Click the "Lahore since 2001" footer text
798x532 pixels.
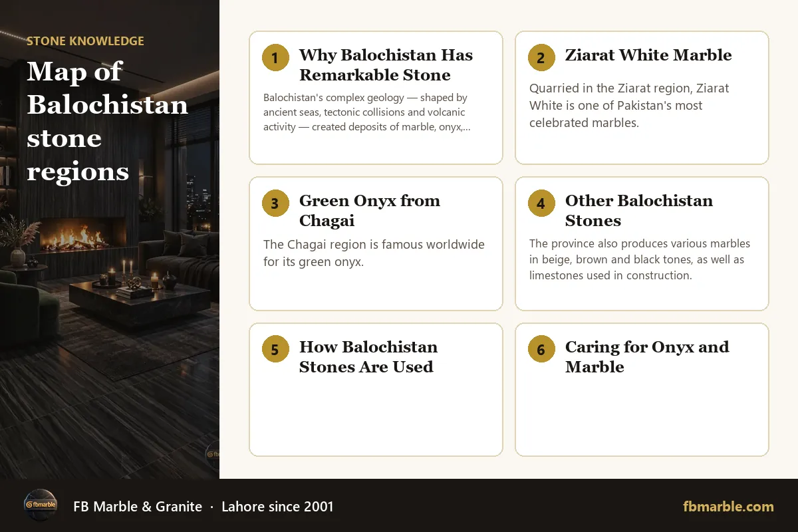(x=278, y=507)
